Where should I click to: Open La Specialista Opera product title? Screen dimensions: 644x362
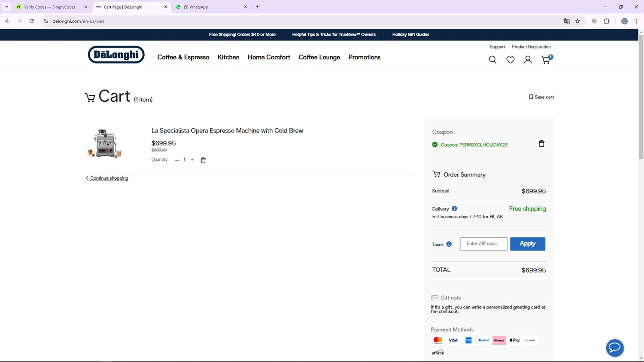[227, 130]
